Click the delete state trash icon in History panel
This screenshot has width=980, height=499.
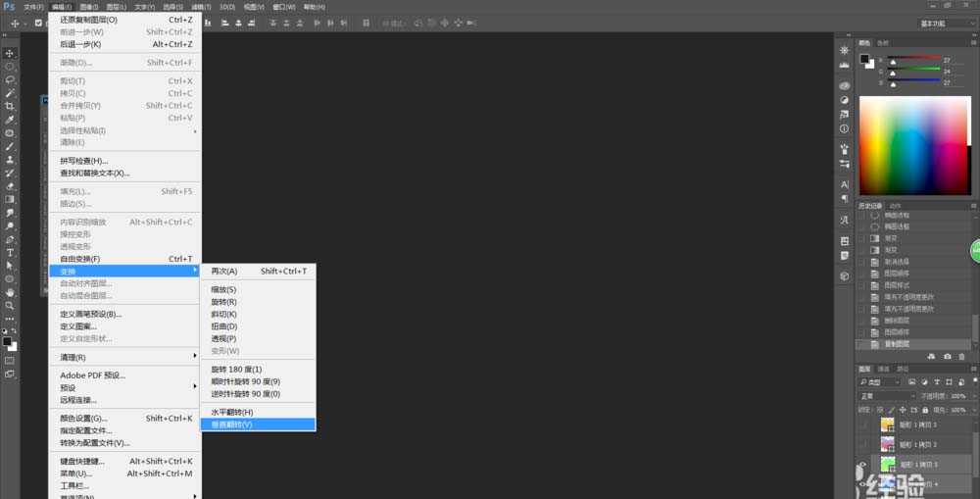962,356
